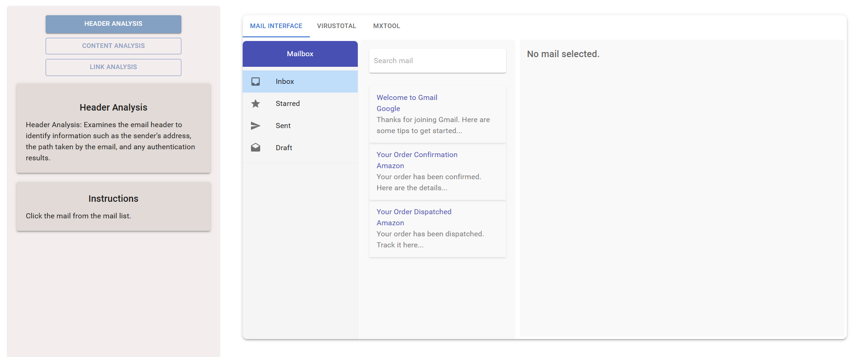Open the Your Order Confirmation email

[417, 155]
